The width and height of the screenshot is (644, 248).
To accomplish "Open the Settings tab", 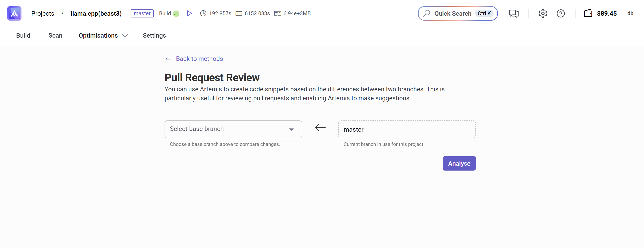I will pyautogui.click(x=154, y=36).
